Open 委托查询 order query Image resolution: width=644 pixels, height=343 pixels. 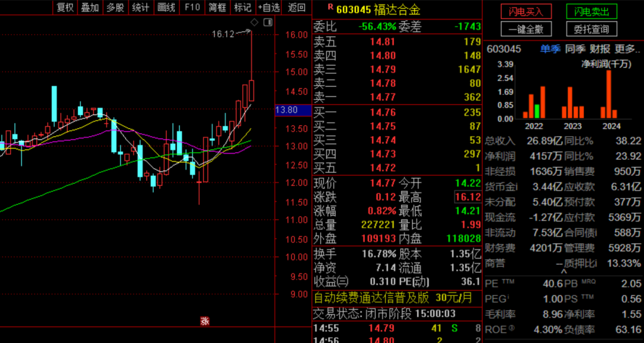tap(592, 29)
